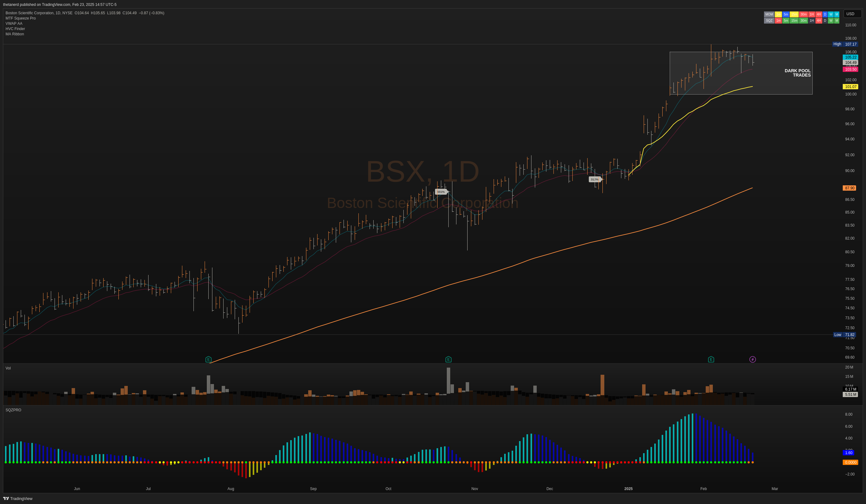Click the SQZ row W cell
866x504 pixels.
(x=831, y=21)
